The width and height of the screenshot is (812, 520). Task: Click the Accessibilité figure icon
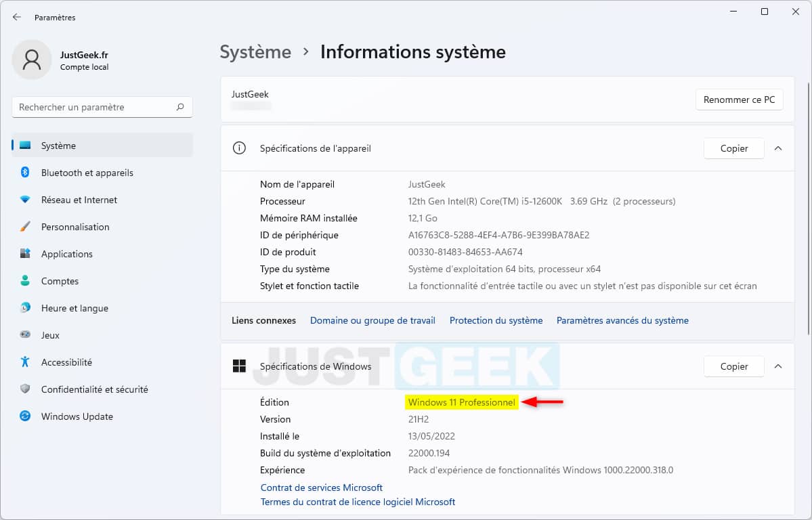(25, 362)
